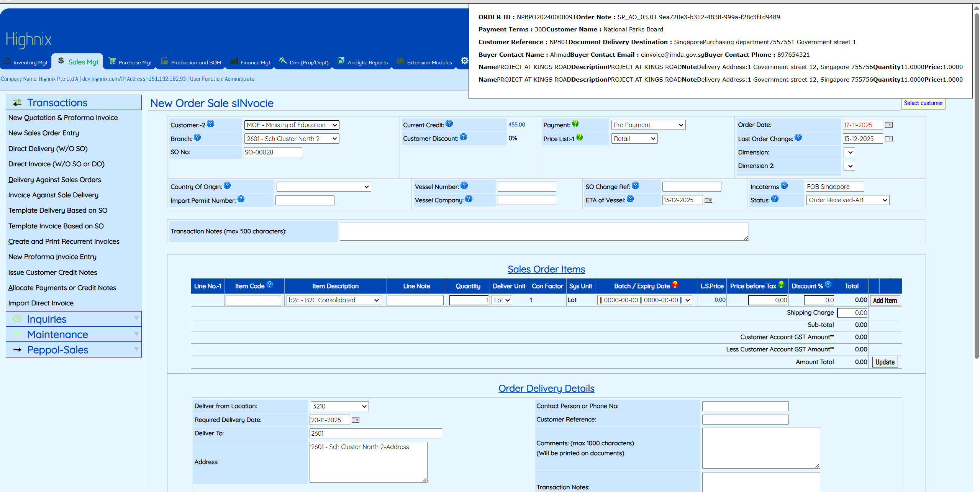Open Status dropdown showing Order Received-AB
Screen dimensions: 980x492
pyautogui.click(x=847, y=200)
